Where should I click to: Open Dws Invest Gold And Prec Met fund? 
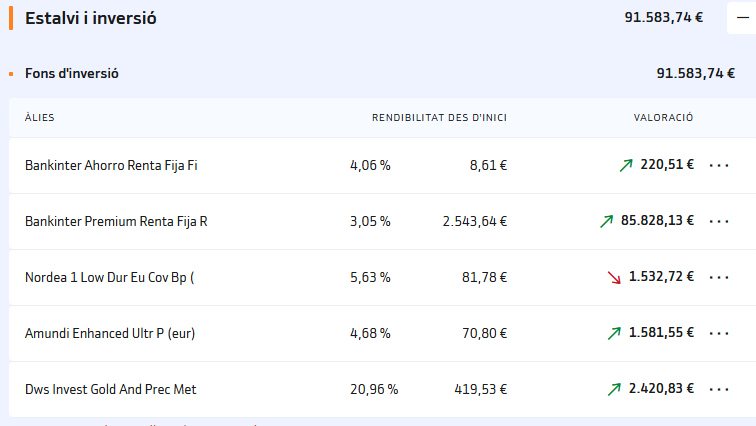[111, 389]
